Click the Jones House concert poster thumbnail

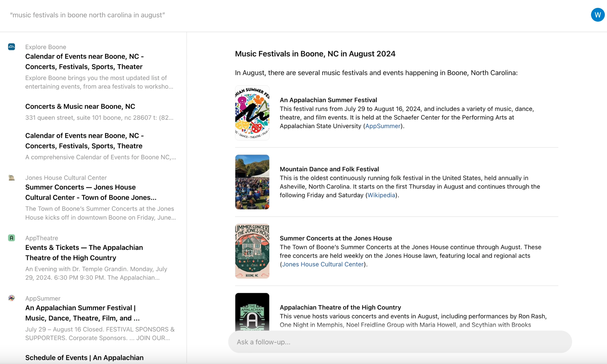click(252, 251)
